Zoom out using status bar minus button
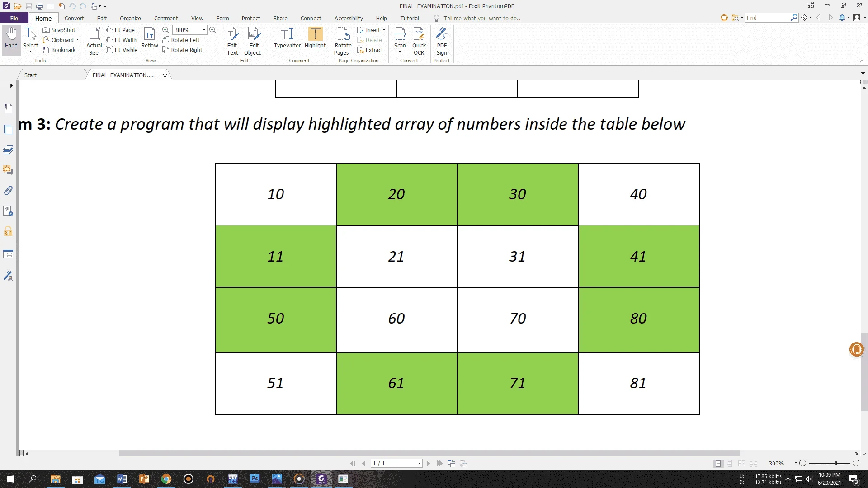 tap(803, 463)
